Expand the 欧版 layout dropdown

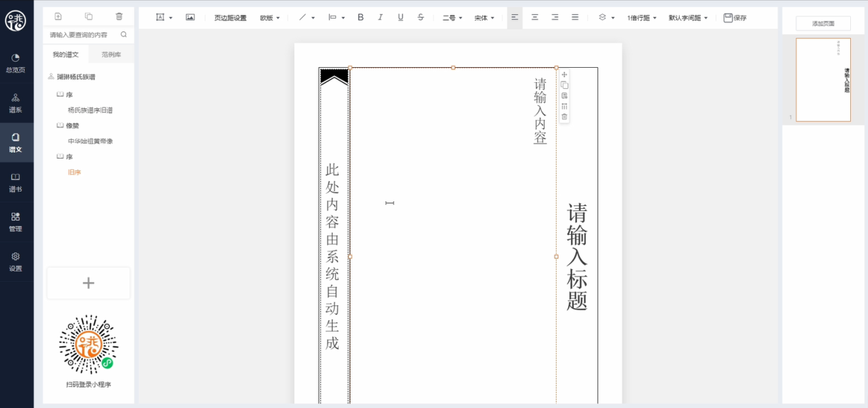click(270, 18)
